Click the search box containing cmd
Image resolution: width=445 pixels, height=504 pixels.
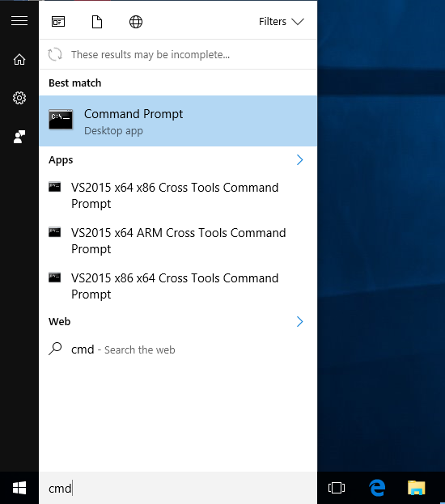pyautogui.click(x=178, y=488)
